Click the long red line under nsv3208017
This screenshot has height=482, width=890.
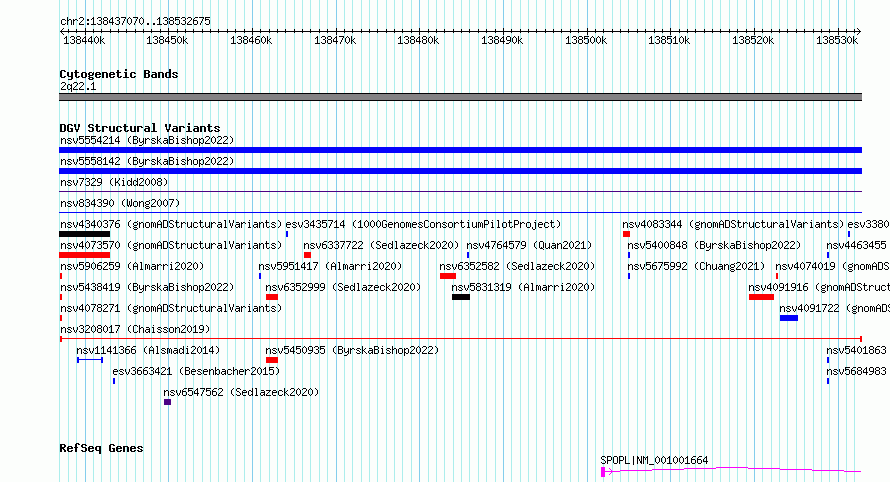460,339
